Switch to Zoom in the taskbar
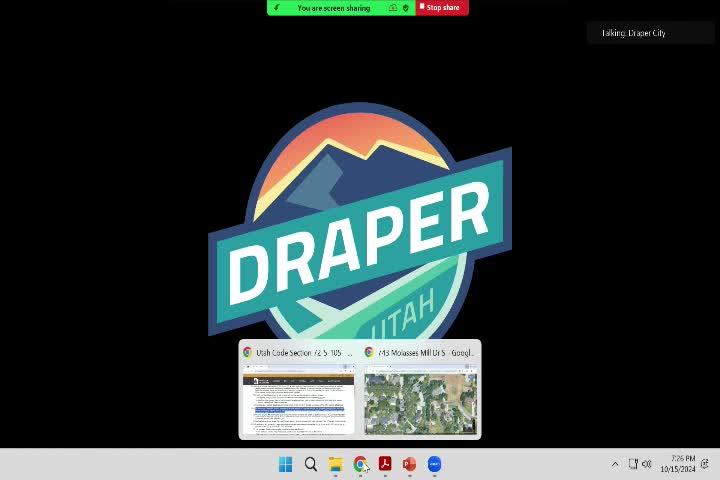The height and width of the screenshot is (480, 720). point(434,464)
